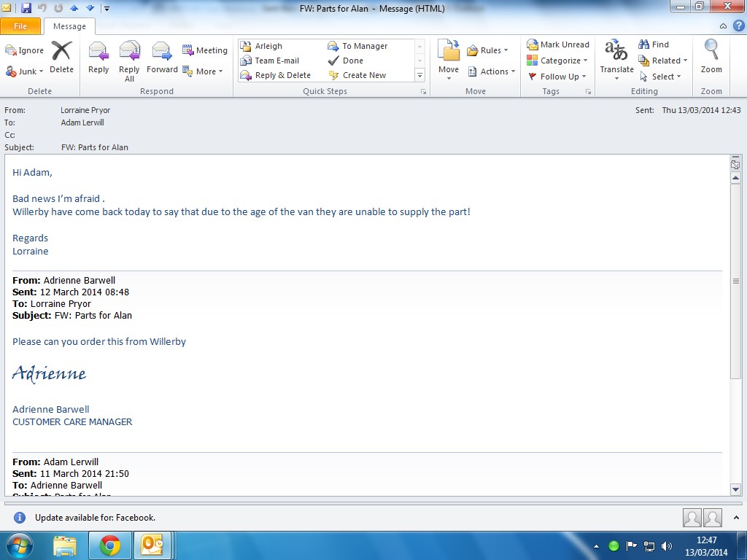Image resolution: width=747 pixels, height=560 pixels.
Task: Click the 'Update available for: Facebook.' text
Action: 96,518
